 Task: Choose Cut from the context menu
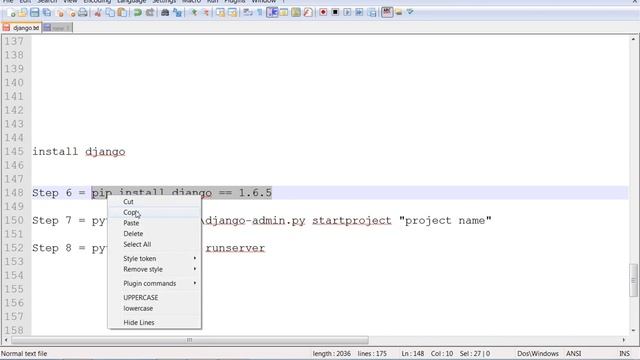[154, 202]
